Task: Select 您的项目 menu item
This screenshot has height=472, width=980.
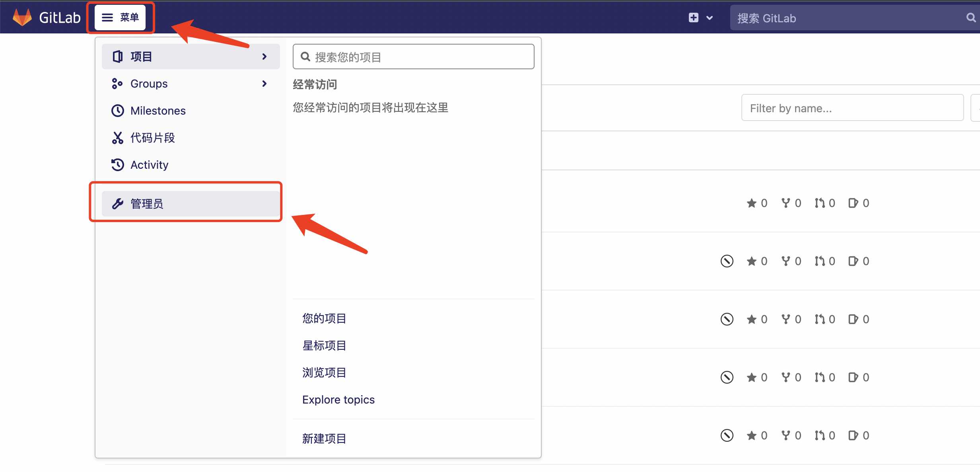Action: click(x=325, y=318)
